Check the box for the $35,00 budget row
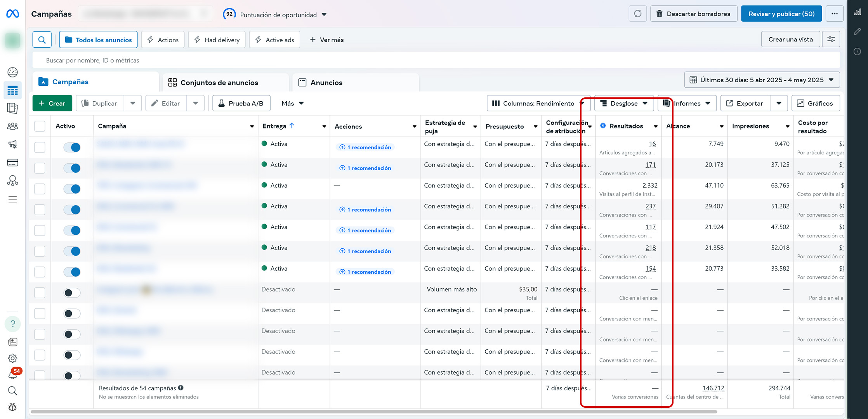868x419 pixels. [40, 293]
